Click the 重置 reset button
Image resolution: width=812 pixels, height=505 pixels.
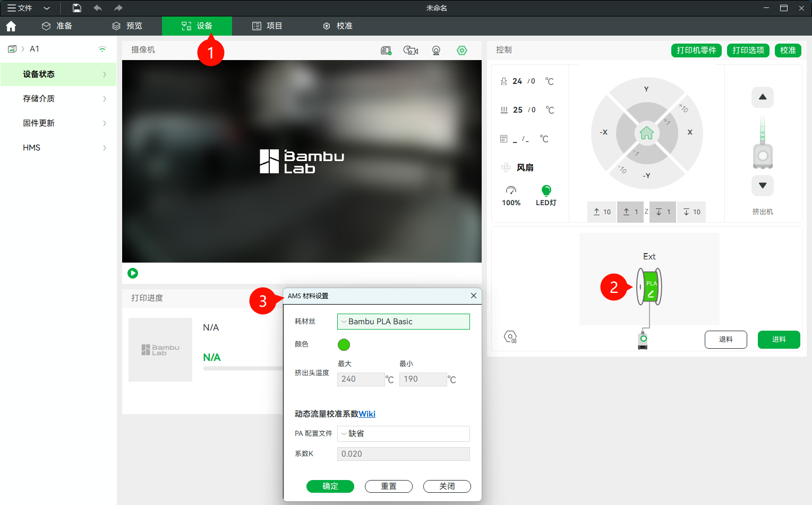pyautogui.click(x=389, y=486)
